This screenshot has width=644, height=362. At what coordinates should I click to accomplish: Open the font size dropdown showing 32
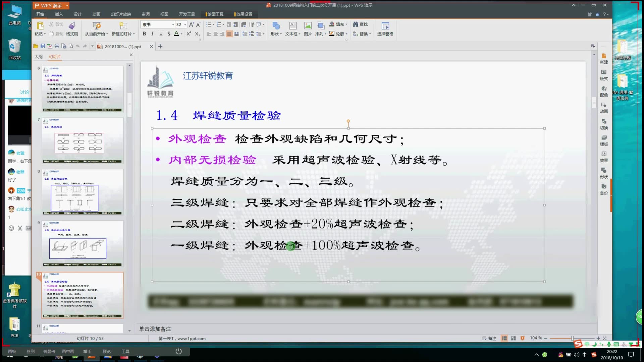point(185,24)
